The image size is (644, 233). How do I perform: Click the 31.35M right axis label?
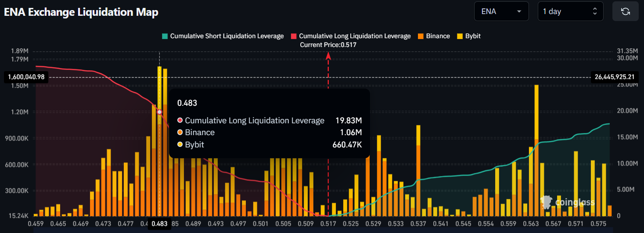(627, 51)
